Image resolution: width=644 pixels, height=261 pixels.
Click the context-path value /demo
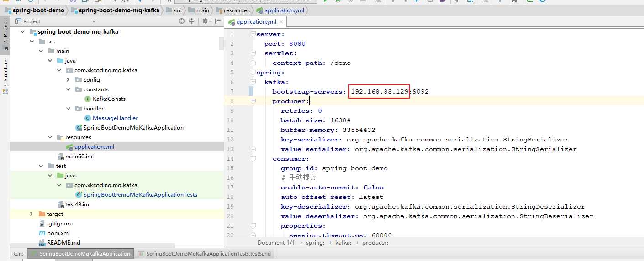pos(340,63)
